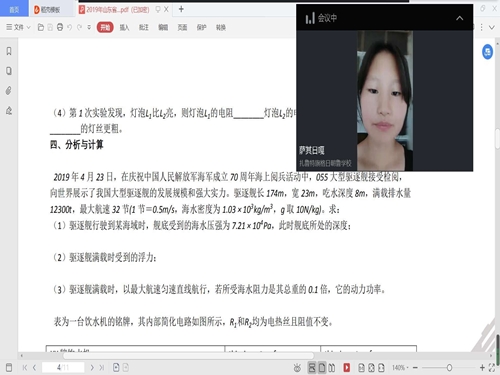Image resolution: width=500 pixels, height=375 pixels.
Task: Open a new tab with plus button
Action: coord(181,9)
